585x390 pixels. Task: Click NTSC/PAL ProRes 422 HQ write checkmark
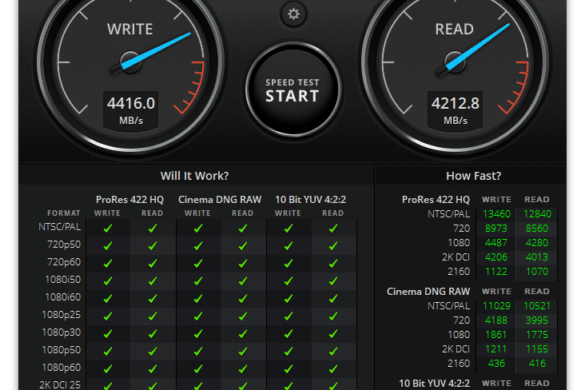click(108, 228)
